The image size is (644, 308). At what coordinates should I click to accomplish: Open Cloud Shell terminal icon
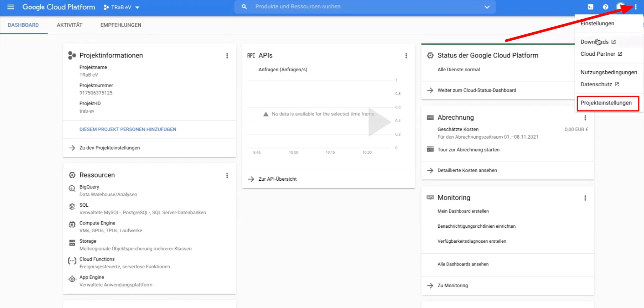tap(591, 7)
